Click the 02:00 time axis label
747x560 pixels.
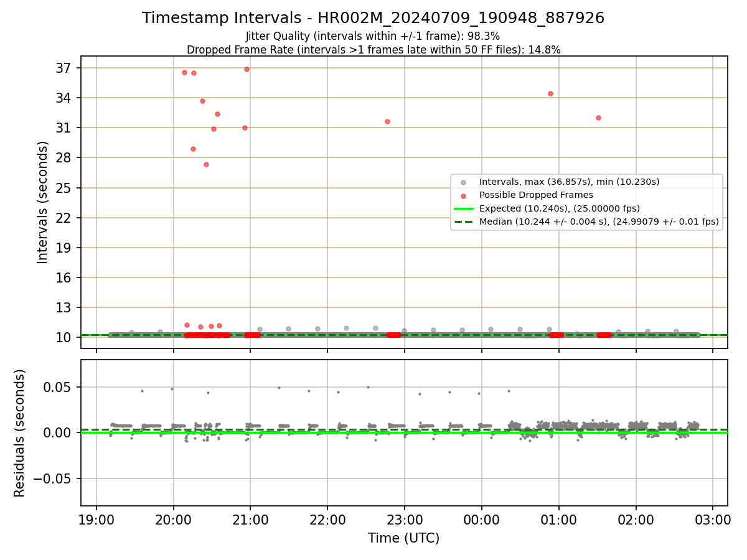pos(636,520)
